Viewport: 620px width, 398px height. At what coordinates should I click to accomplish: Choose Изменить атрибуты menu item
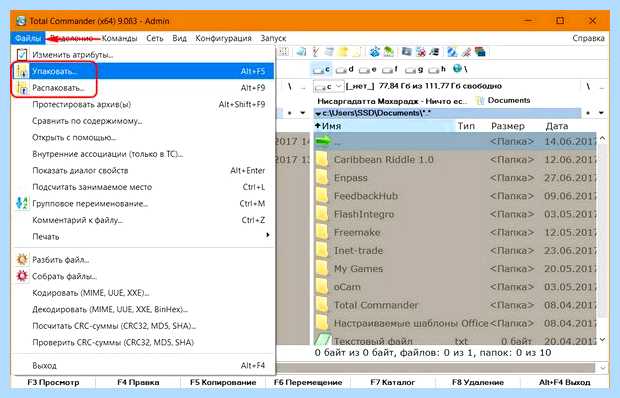[x=144, y=55]
